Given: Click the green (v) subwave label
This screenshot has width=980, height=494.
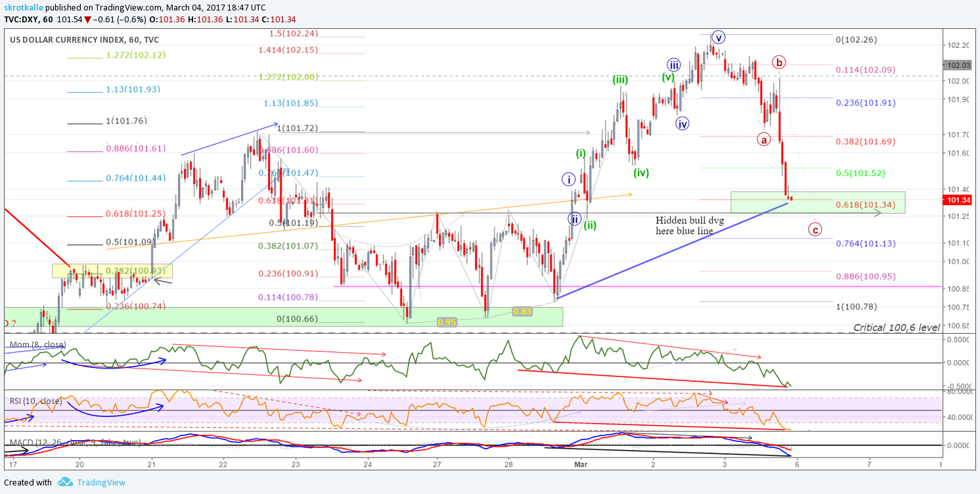Looking at the screenshot, I should click(668, 76).
